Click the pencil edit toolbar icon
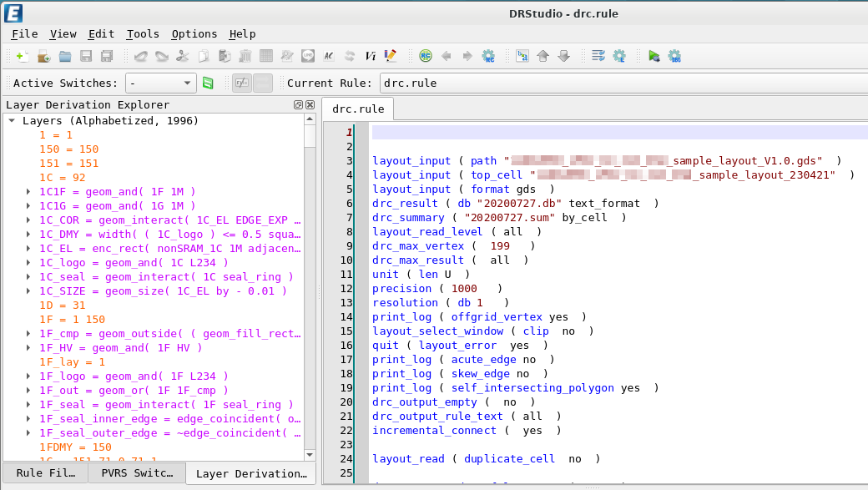The height and width of the screenshot is (490, 868). 391,56
